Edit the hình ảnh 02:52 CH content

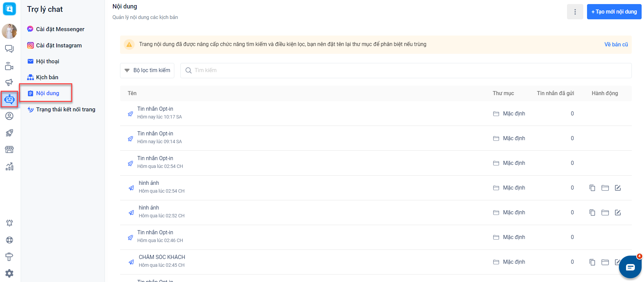point(618,213)
